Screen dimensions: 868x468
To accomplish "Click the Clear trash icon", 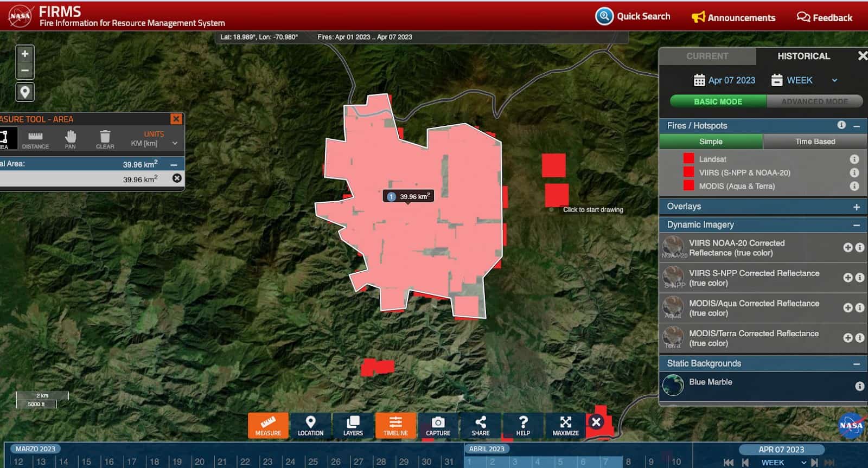I will [x=105, y=139].
